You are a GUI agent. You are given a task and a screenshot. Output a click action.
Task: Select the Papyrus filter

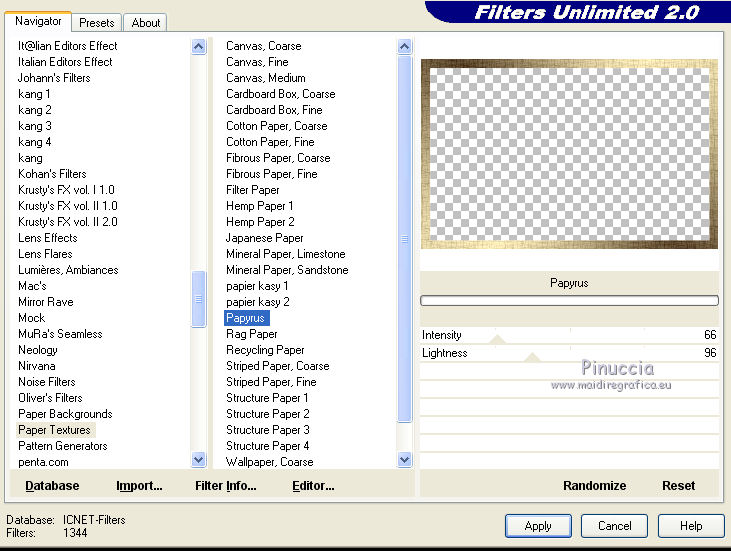246,318
